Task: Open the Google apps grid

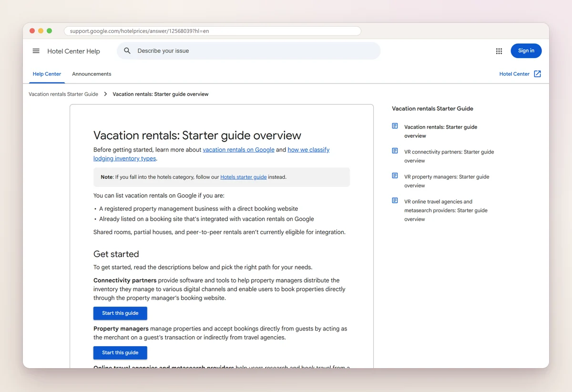Action: pyautogui.click(x=499, y=51)
